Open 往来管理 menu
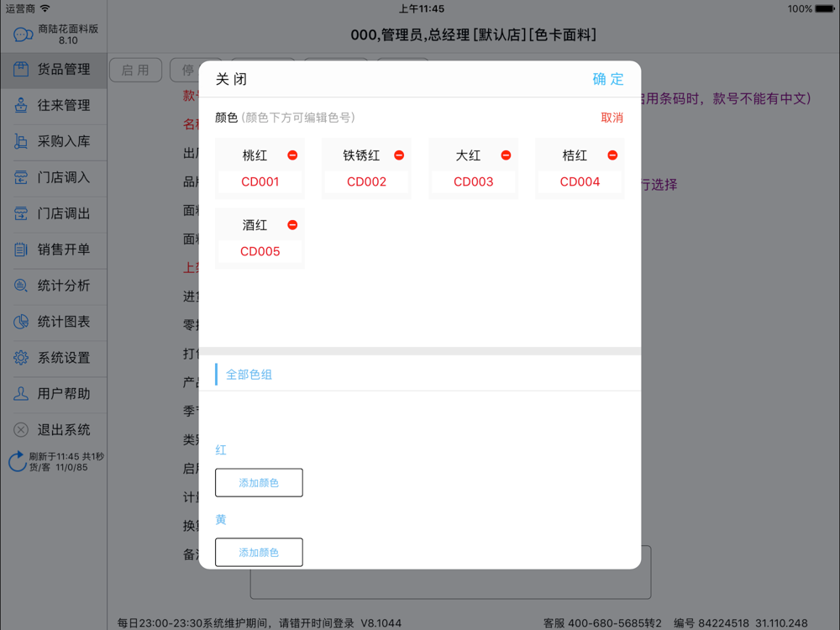This screenshot has width=840, height=630. 54,106
